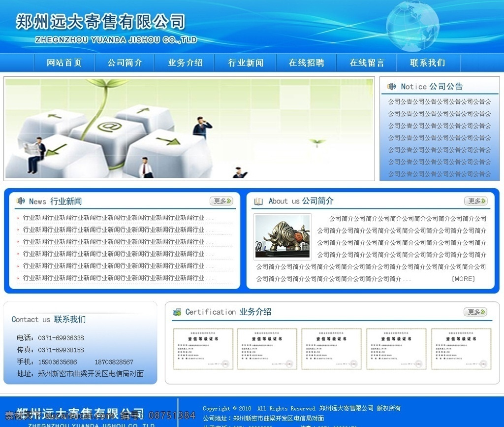Click the phone number 0371-69936338
Viewport: 504px width, 427px height.
(61, 338)
